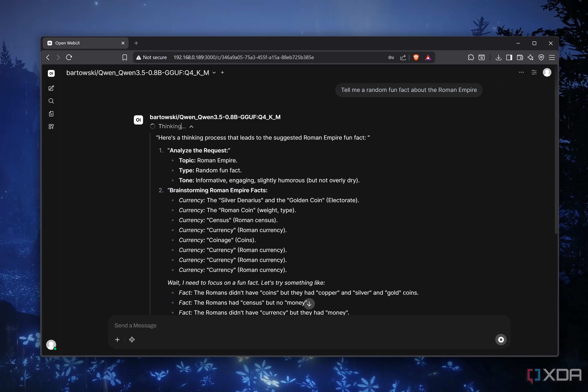588x392 pixels.
Task: Open the notes icon in sidebar
Action: pyautogui.click(x=51, y=114)
